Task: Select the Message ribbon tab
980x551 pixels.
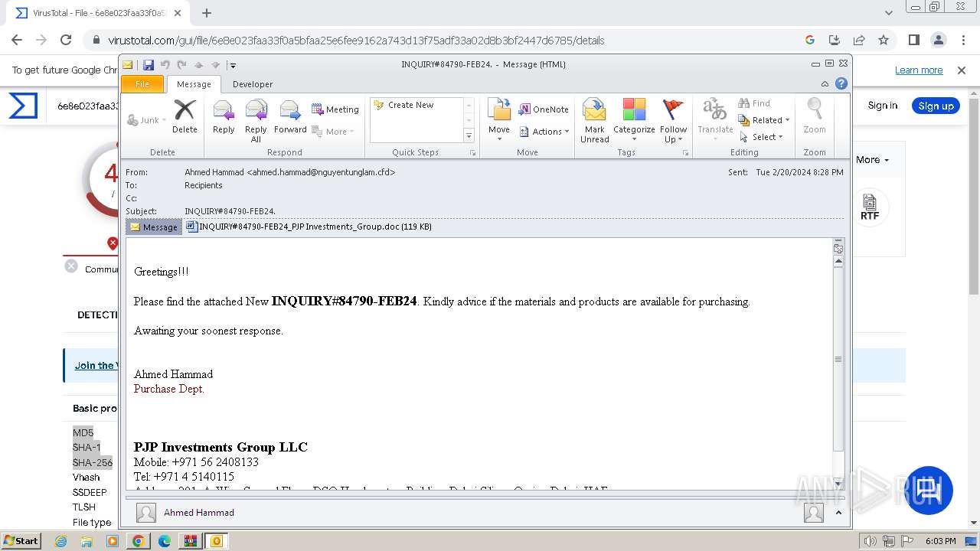Action: [194, 84]
